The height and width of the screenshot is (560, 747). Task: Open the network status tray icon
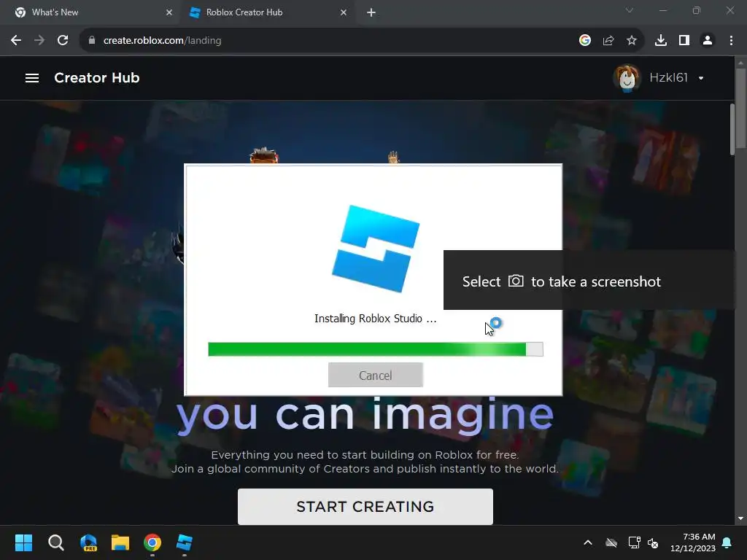(x=634, y=542)
